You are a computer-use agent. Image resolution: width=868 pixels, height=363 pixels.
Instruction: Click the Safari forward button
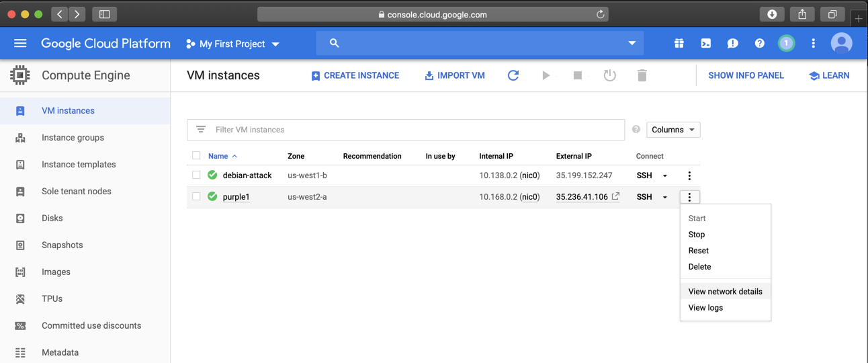click(77, 13)
